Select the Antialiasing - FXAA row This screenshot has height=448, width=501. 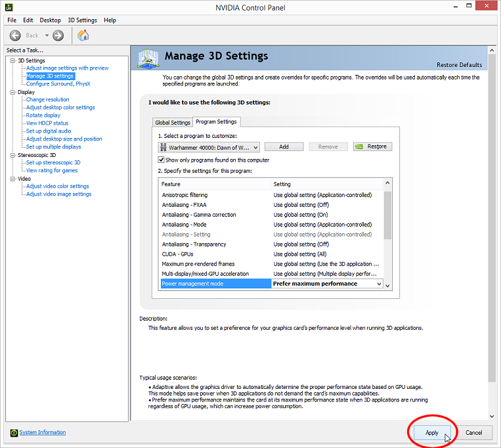click(x=272, y=205)
